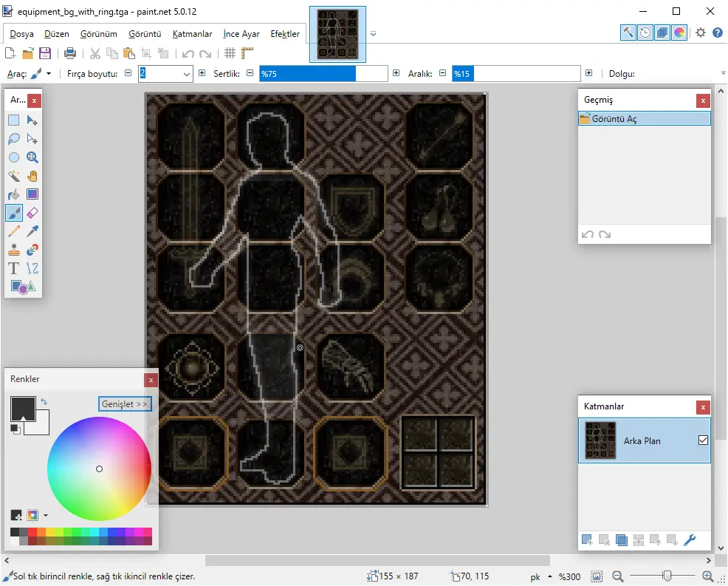This screenshot has width=728, height=586.
Task: Toggle the Layers window button
Action: [x=662, y=33]
